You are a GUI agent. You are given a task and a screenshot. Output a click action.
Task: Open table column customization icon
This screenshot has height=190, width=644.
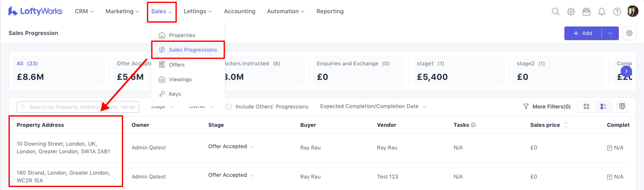click(622, 107)
